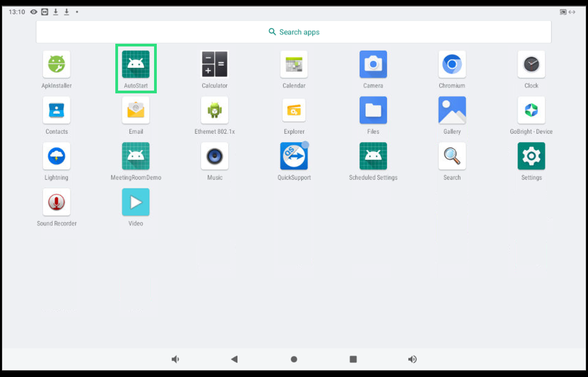Tap the Home navigation button
Viewport: 588px width, 377px height.
(x=294, y=359)
